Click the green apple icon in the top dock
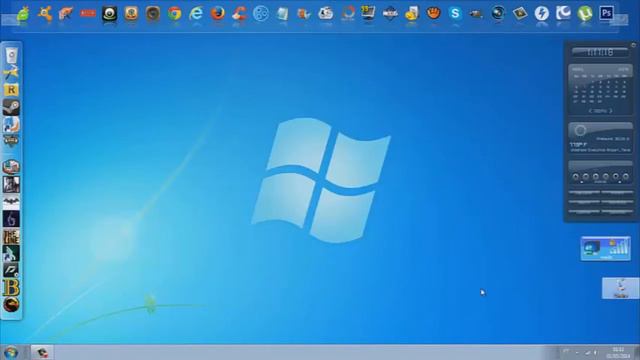 click(x=23, y=13)
